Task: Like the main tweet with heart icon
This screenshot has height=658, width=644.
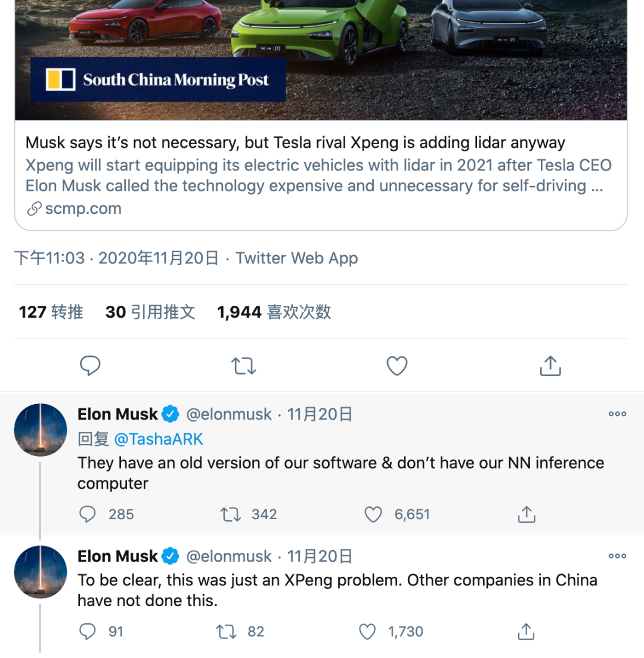Action: click(397, 366)
